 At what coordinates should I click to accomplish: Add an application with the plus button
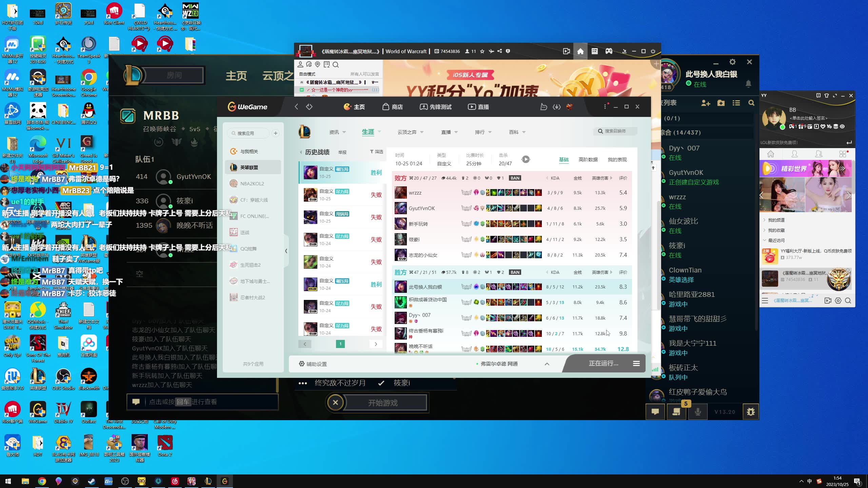(x=276, y=133)
